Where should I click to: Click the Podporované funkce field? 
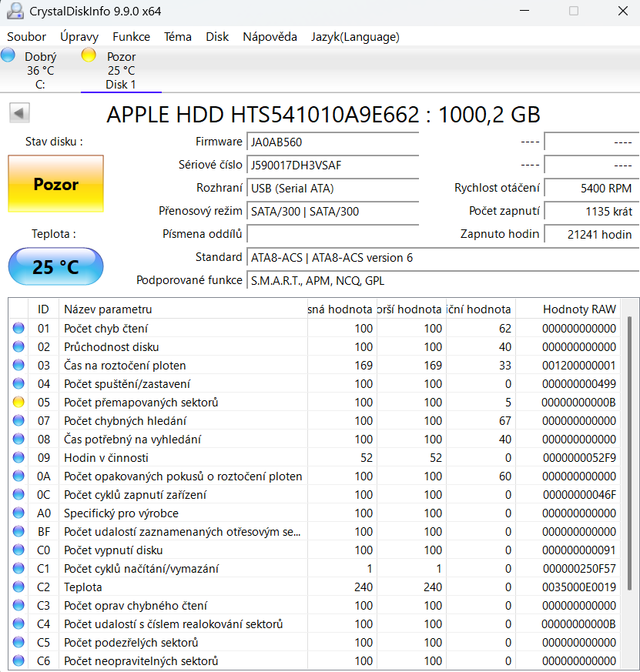point(443,281)
